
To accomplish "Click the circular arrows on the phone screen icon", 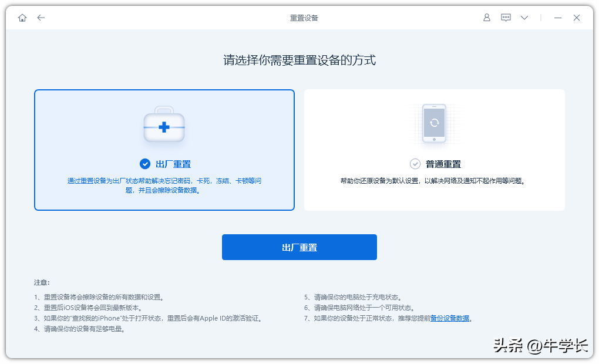I will 434,122.
